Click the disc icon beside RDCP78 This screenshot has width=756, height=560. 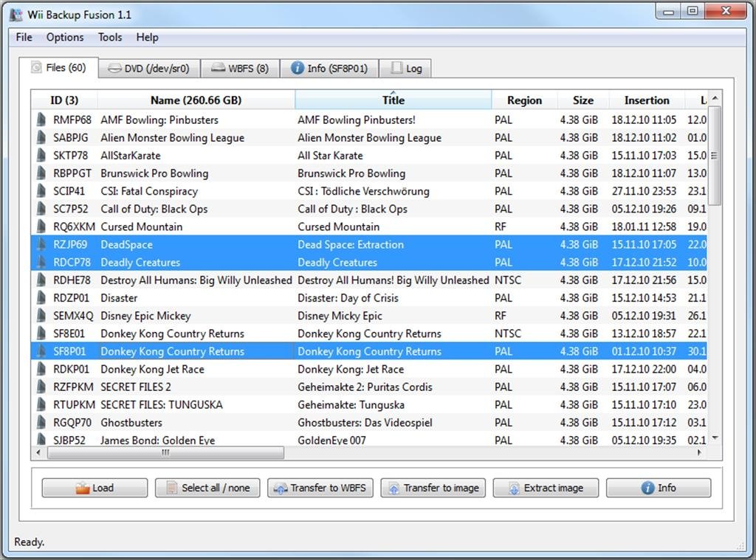41,262
